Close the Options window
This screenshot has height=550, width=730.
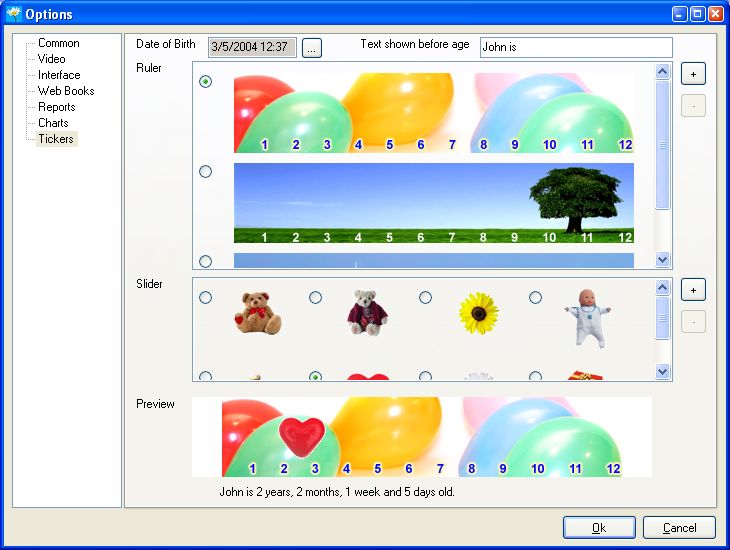point(715,14)
